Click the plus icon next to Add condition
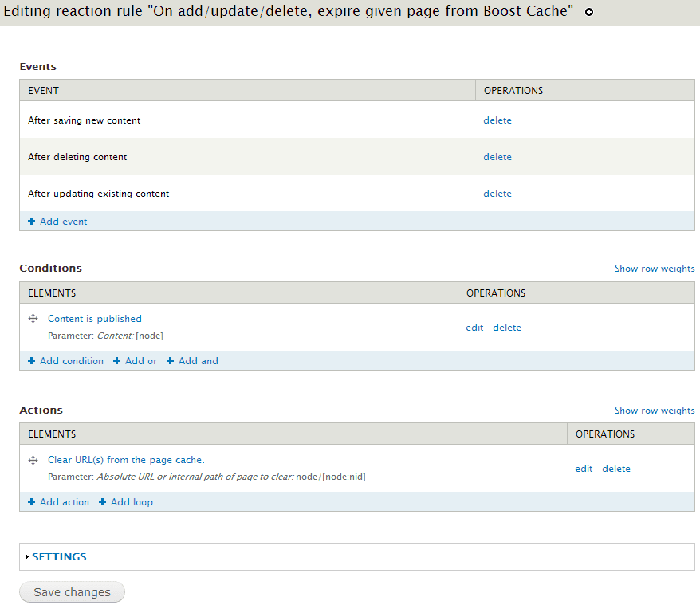Screen dimensions: 700x609 [29, 360]
